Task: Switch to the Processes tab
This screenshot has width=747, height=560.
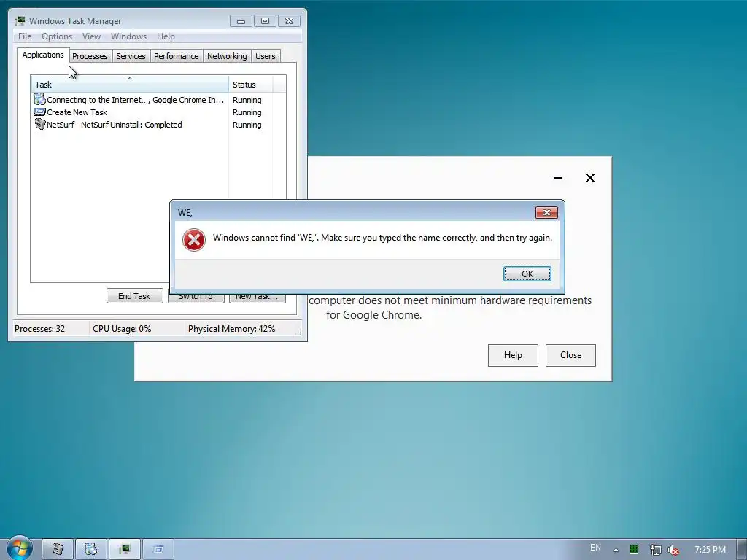Action: click(90, 56)
